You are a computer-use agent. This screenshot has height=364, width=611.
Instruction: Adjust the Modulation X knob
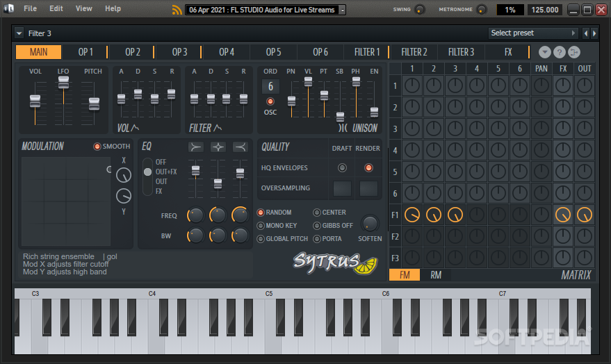[124, 176]
